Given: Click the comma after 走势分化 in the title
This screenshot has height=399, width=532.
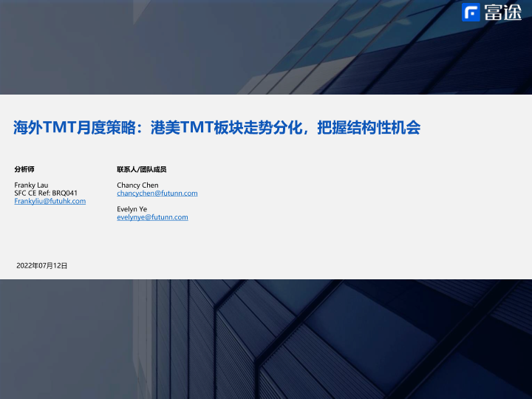Looking at the screenshot, I should point(307,132).
